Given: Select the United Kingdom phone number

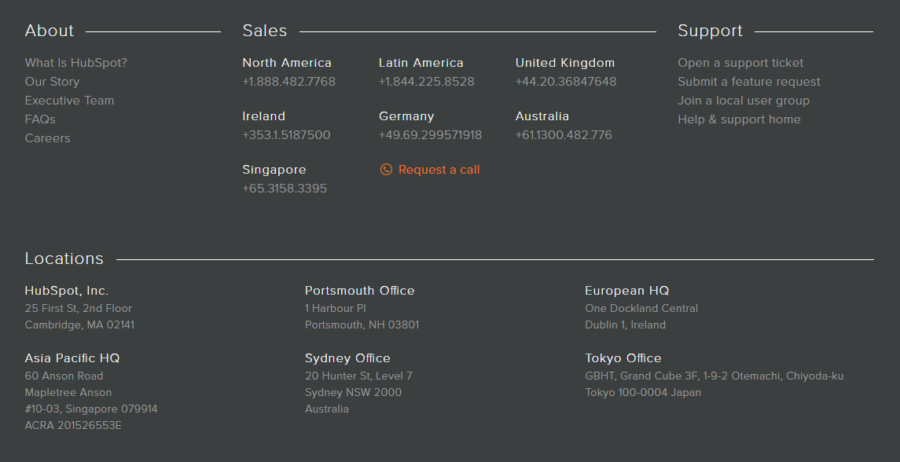Looking at the screenshot, I should point(565,82).
